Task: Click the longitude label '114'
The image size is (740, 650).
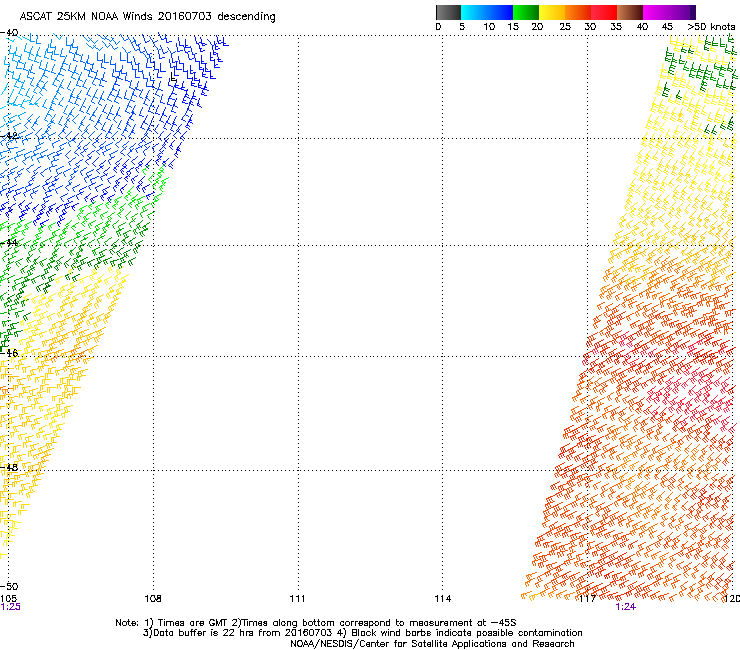Action: point(442,599)
